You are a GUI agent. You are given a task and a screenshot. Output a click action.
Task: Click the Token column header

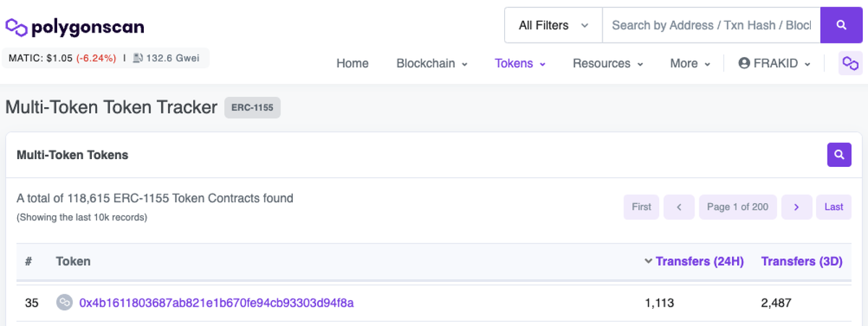click(x=73, y=262)
